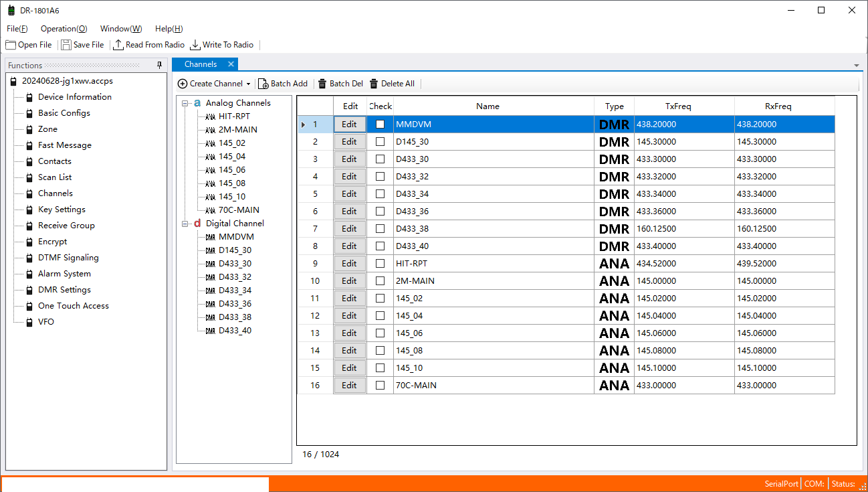Check the box for 145_10 row

click(x=380, y=368)
